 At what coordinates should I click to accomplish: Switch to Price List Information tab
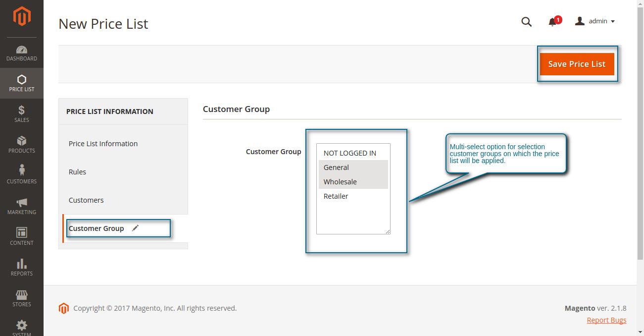coord(103,144)
